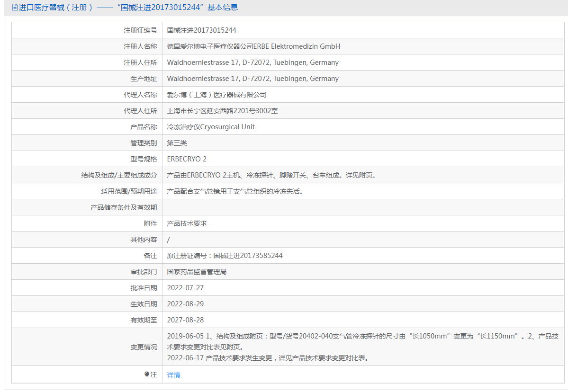This screenshot has height=392, width=568.
Task: Click the Waldhoernlestrasse address in the 生产地址 row
Action: tap(253, 79)
